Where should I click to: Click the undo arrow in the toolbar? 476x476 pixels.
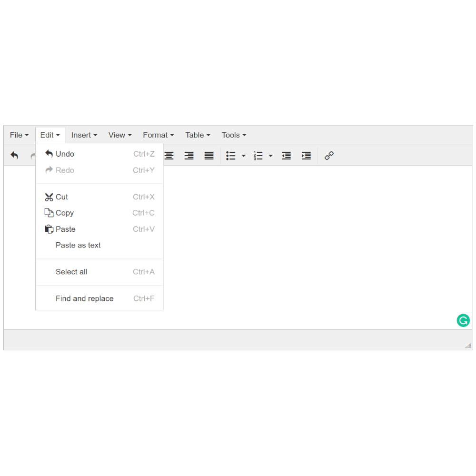[x=14, y=156]
